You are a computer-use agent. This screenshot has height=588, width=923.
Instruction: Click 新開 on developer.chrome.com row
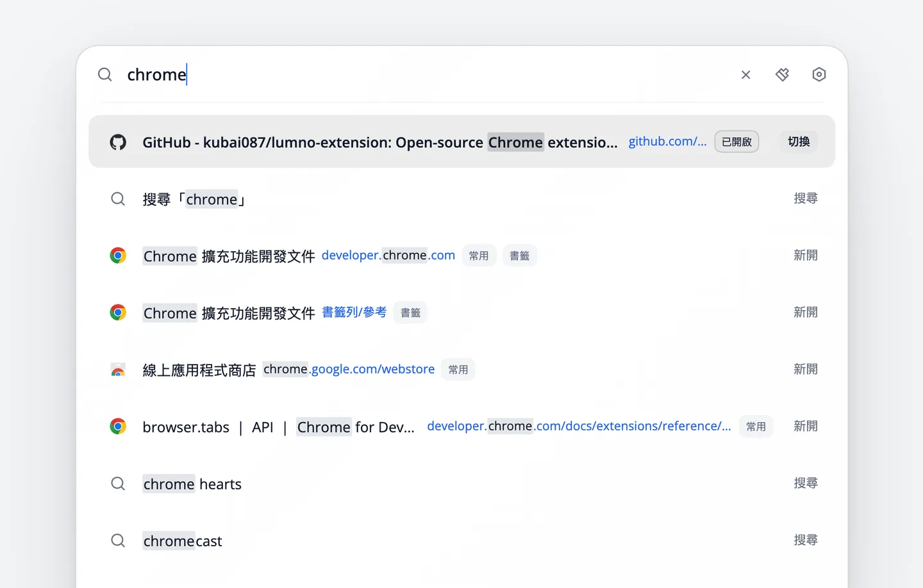pos(806,256)
